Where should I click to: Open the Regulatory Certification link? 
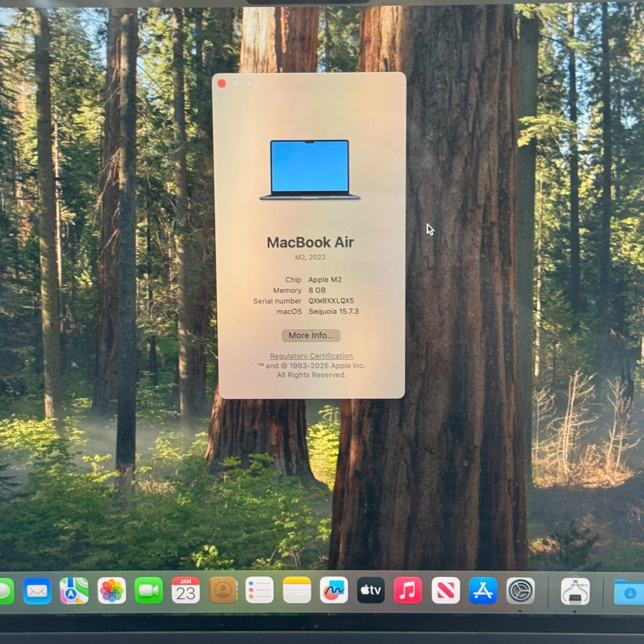pyautogui.click(x=311, y=356)
